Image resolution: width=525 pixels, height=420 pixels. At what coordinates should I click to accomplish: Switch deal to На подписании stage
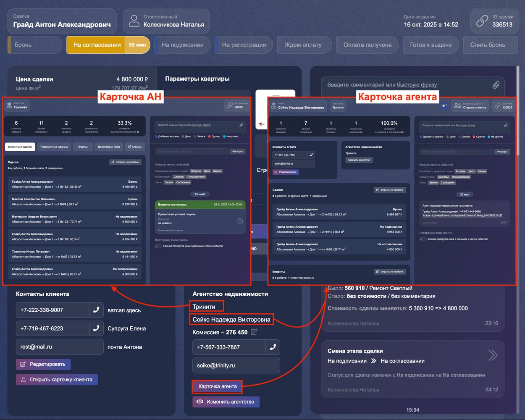[182, 45]
